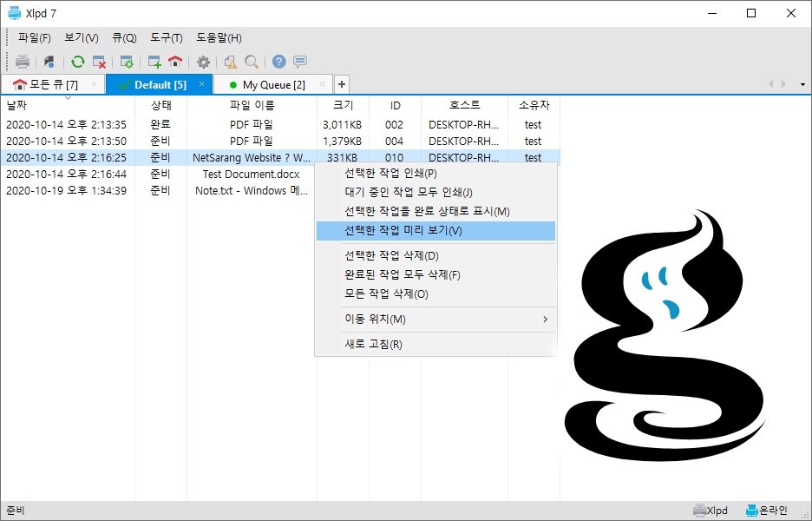Click the tab scroll right arrow

tap(783, 84)
